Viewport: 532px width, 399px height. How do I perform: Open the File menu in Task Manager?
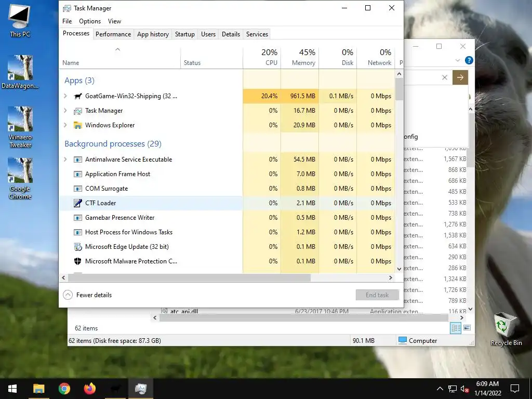[67, 21]
